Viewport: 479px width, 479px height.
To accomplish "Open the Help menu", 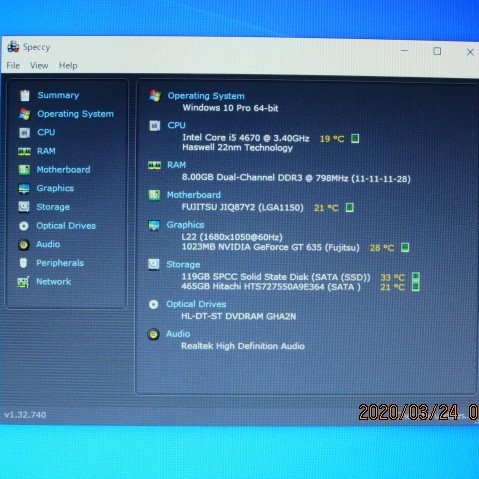I will (68, 65).
